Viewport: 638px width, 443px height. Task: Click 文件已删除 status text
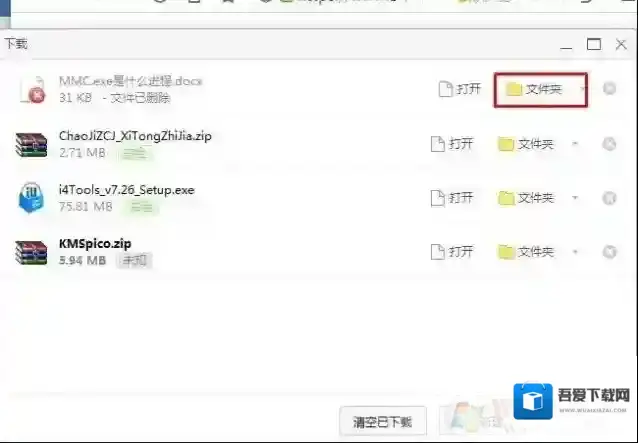140,98
